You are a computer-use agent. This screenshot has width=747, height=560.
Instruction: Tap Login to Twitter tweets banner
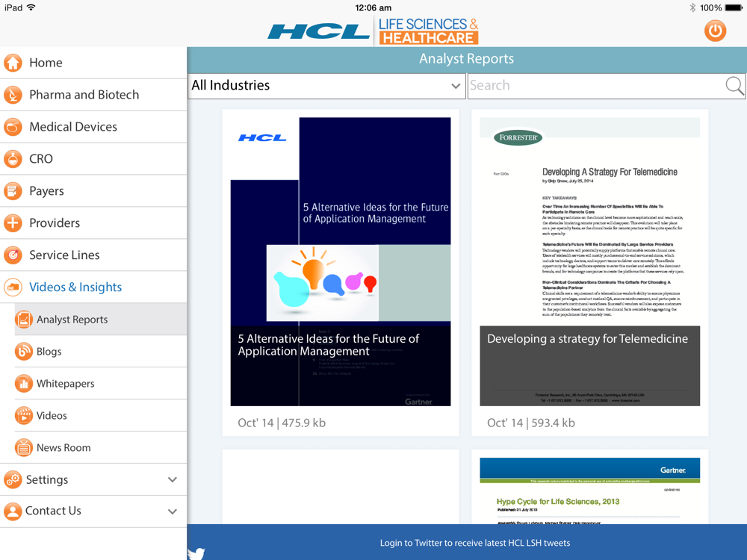coord(475,543)
